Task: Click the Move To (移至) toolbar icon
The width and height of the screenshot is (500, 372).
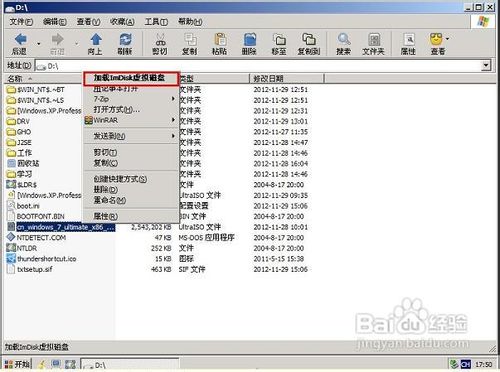Action: click(x=279, y=40)
